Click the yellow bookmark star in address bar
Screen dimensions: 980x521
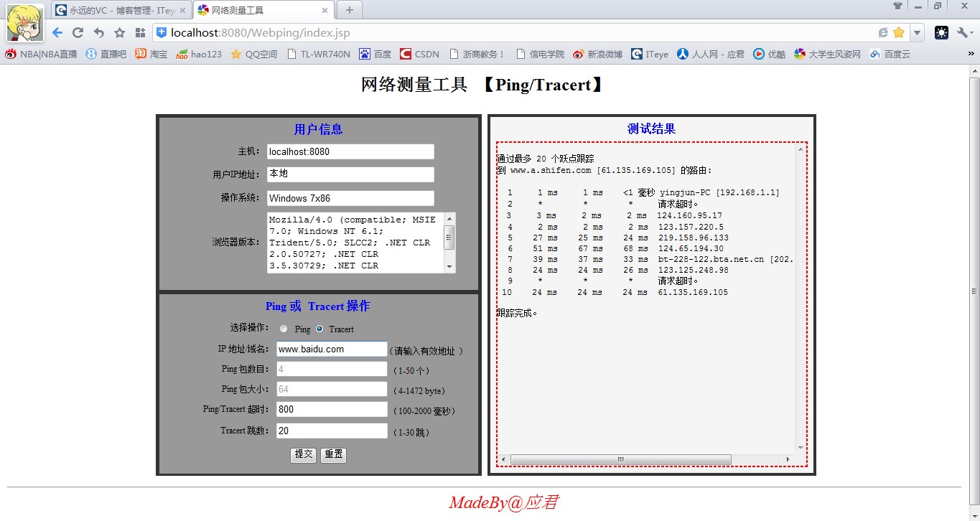(x=898, y=32)
